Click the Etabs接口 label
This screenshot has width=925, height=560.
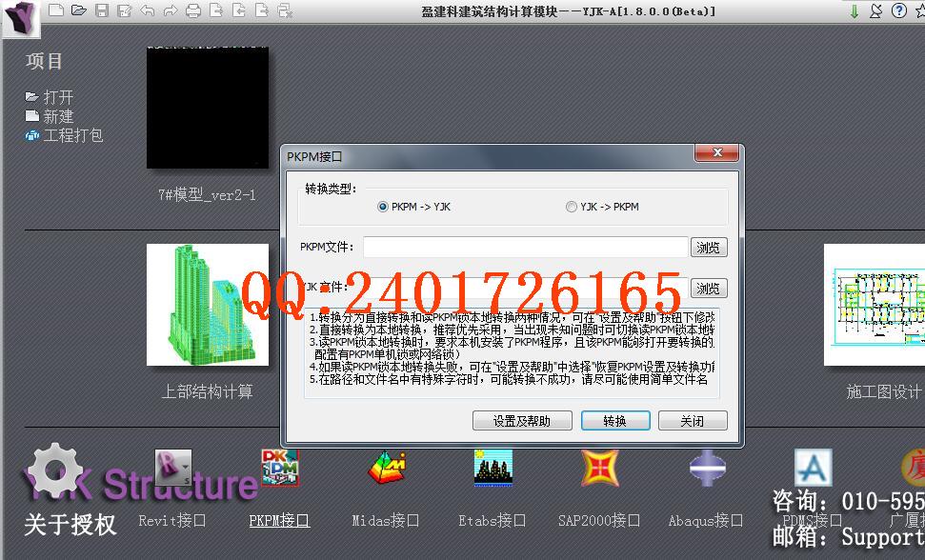(x=492, y=521)
